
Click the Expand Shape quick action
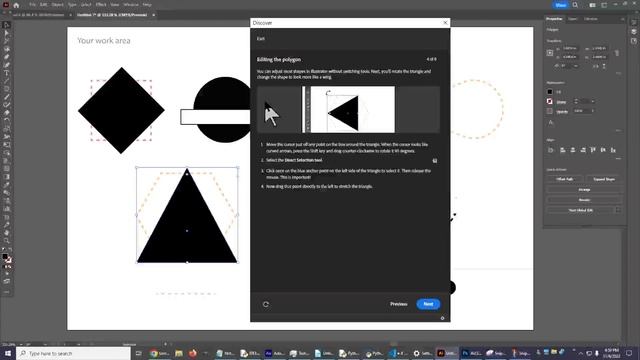point(604,179)
